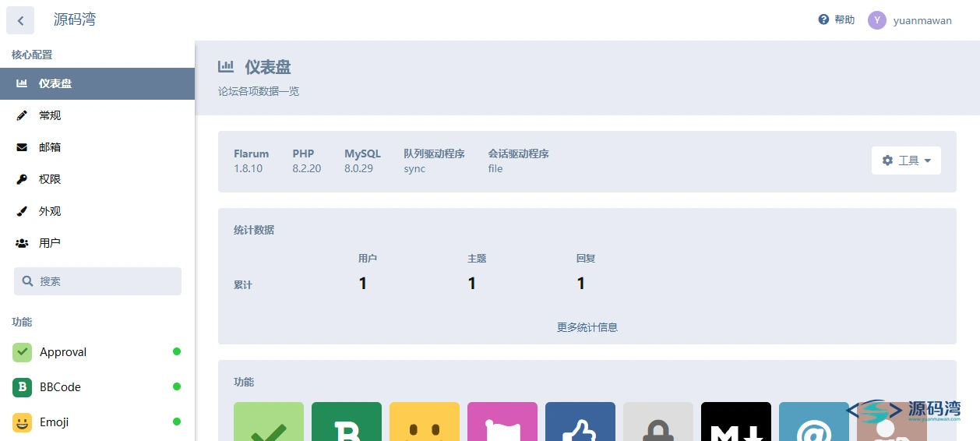Open the green Approval checkmark tile
980x441 pixels.
tap(269, 422)
